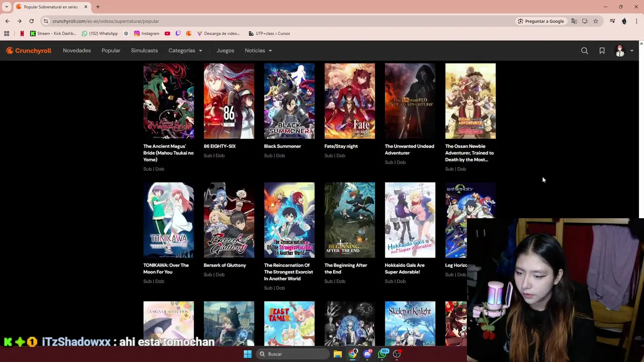Open the Twitch bookmark icon
This screenshot has width=644, height=362.
pos(178,34)
